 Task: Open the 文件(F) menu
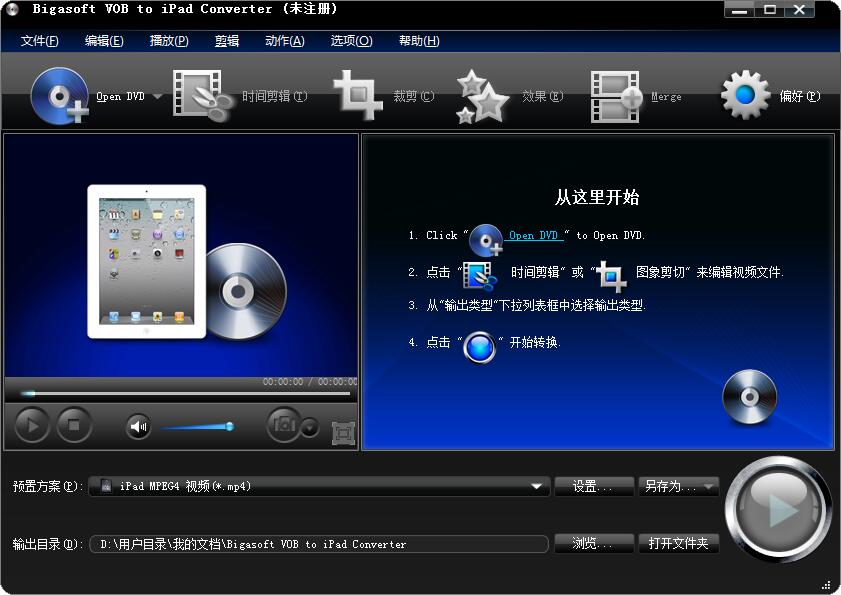pyautogui.click(x=39, y=41)
